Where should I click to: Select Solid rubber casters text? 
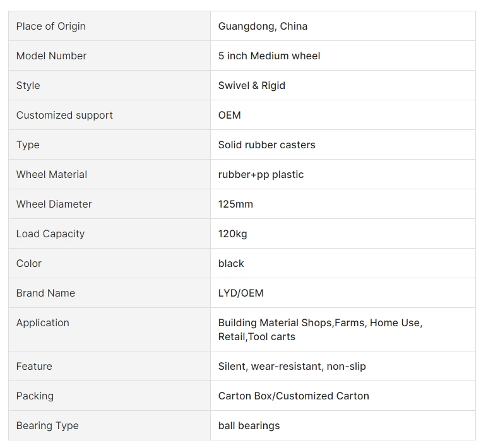tap(266, 144)
